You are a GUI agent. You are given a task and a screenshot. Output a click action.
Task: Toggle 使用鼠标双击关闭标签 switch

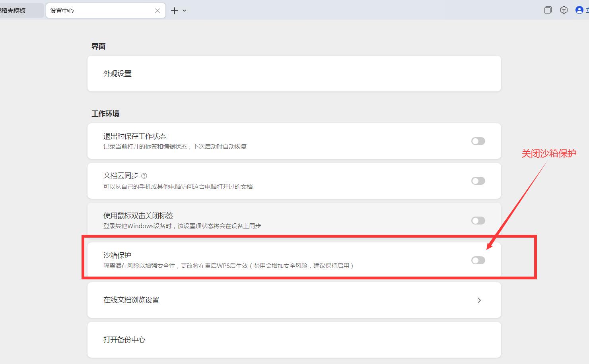click(x=478, y=221)
